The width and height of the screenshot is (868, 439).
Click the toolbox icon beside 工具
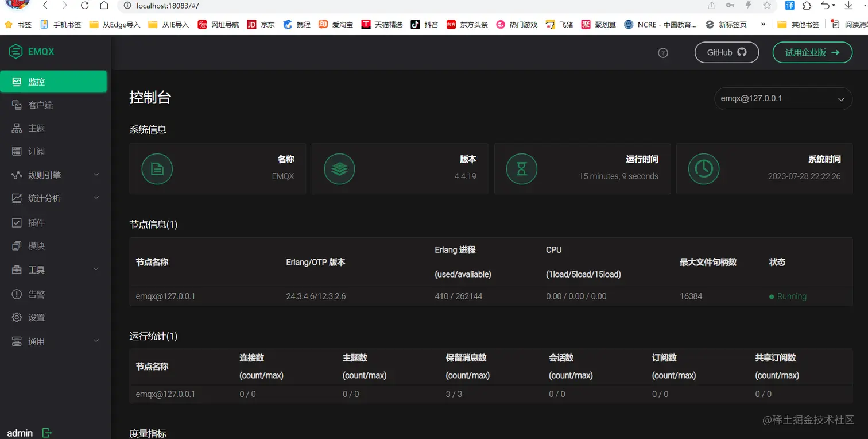pyautogui.click(x=17, y=269)
